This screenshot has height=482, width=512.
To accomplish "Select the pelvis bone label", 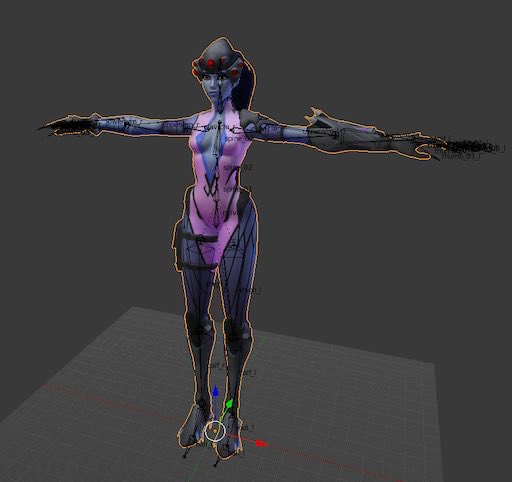I will pos(231,213).
